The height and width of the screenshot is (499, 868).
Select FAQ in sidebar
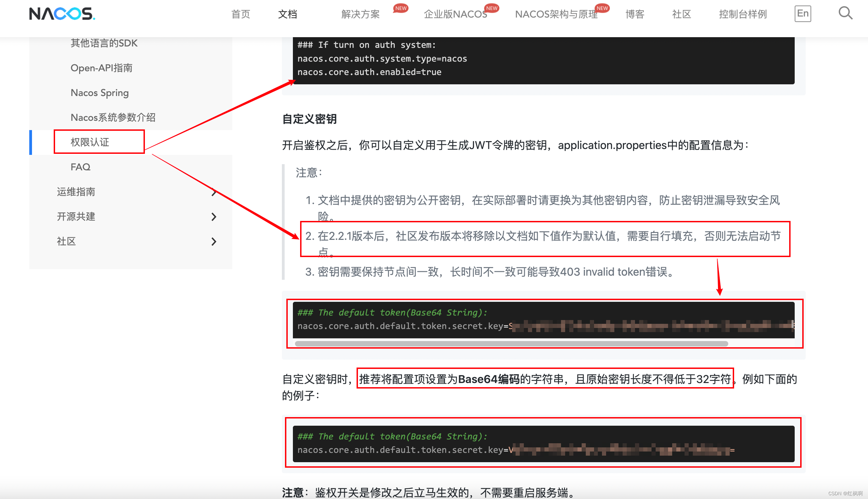pyautogui.click(x=81, y=167)
